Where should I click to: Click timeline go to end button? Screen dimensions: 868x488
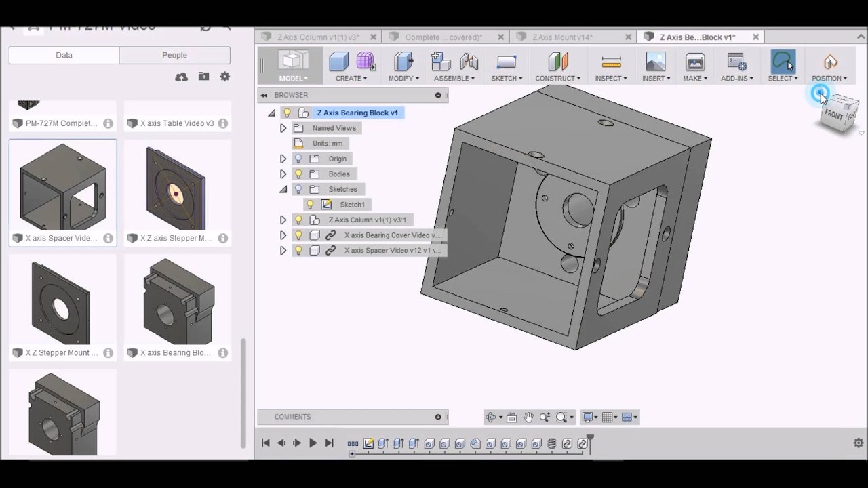(329, 443)
